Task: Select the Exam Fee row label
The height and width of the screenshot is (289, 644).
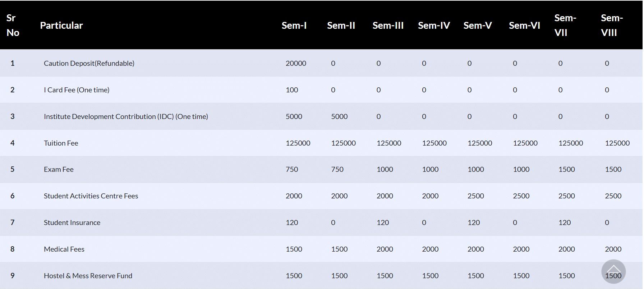Action: pyautogui.click(x=59, y=169)
